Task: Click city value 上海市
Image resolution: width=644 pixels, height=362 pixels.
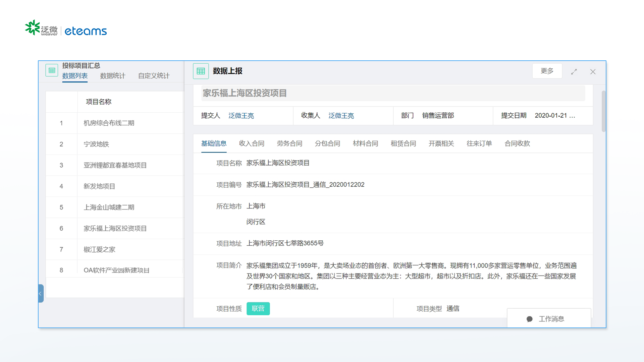Action: 256,206
